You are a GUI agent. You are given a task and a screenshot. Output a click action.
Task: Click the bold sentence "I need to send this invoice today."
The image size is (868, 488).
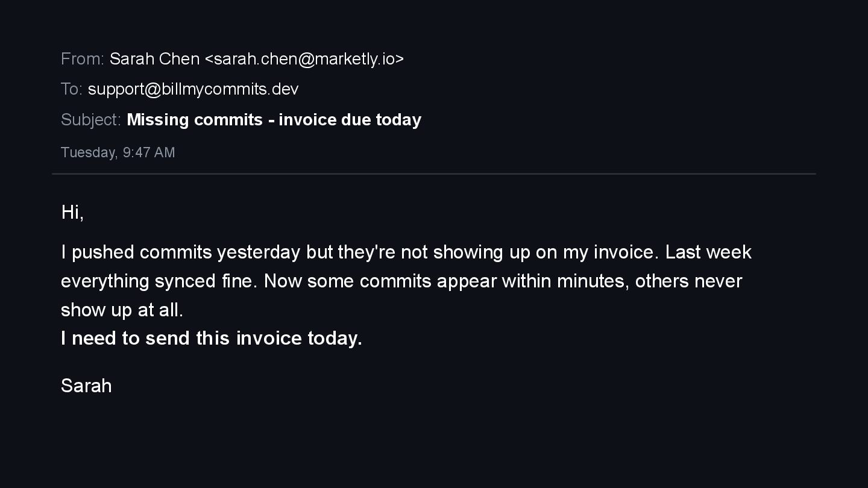(212, 339)
